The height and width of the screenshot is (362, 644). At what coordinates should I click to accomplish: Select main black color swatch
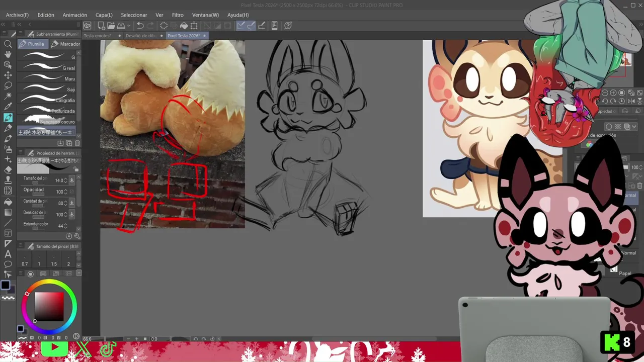(x=5, y=286)
